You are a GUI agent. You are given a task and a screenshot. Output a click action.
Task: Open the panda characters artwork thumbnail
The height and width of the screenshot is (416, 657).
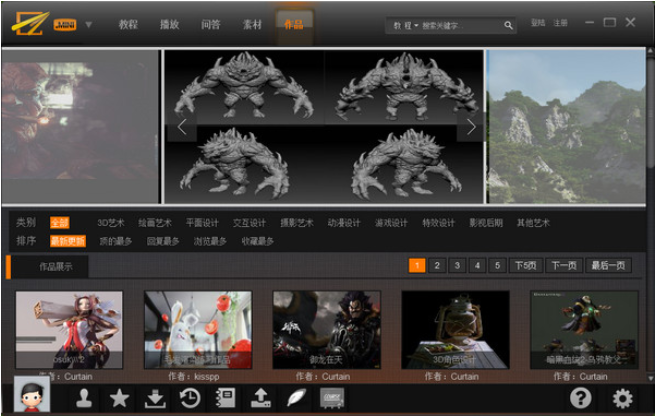pos(585,330)
